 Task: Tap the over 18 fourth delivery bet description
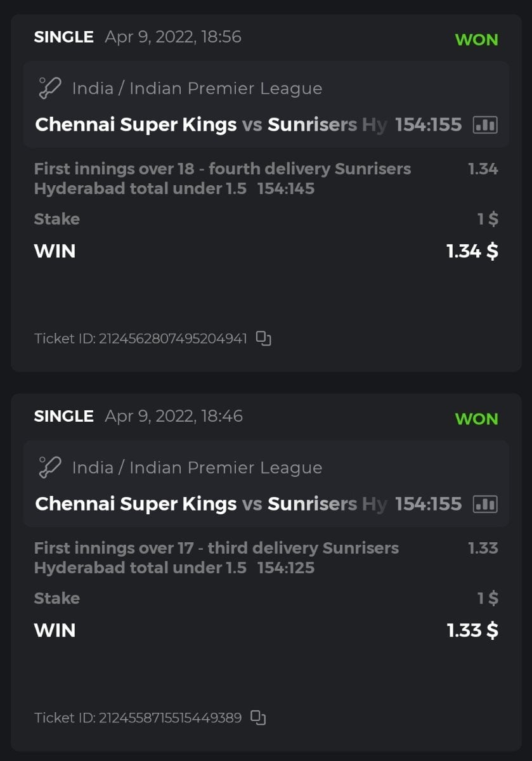tap(222, 179)
